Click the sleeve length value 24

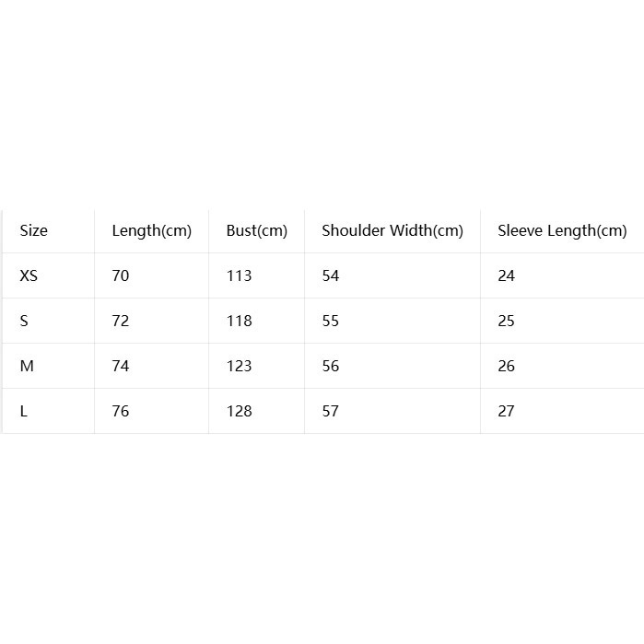pyautogui.click(x=506, y=275)
